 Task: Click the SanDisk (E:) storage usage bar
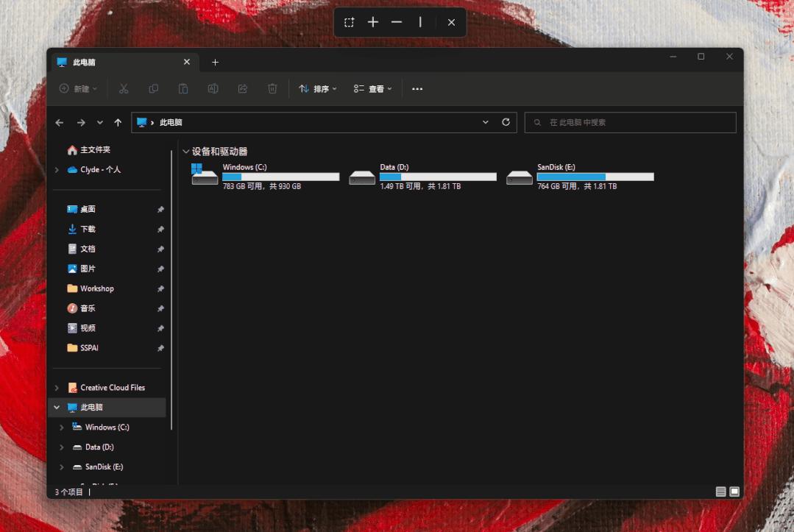pyautogui.click(x=595, y=177)
